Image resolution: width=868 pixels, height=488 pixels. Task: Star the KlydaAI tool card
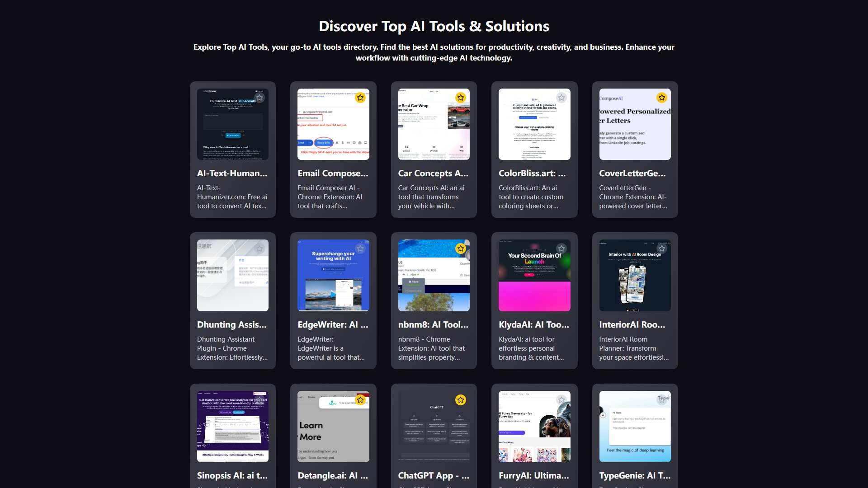point(561,249)
